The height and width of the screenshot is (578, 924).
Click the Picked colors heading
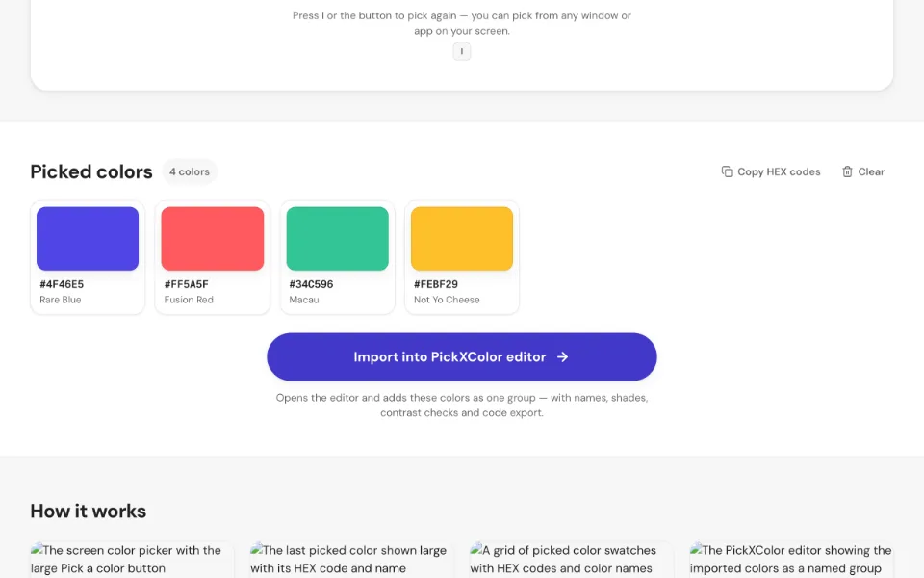(x=91, y=171)
